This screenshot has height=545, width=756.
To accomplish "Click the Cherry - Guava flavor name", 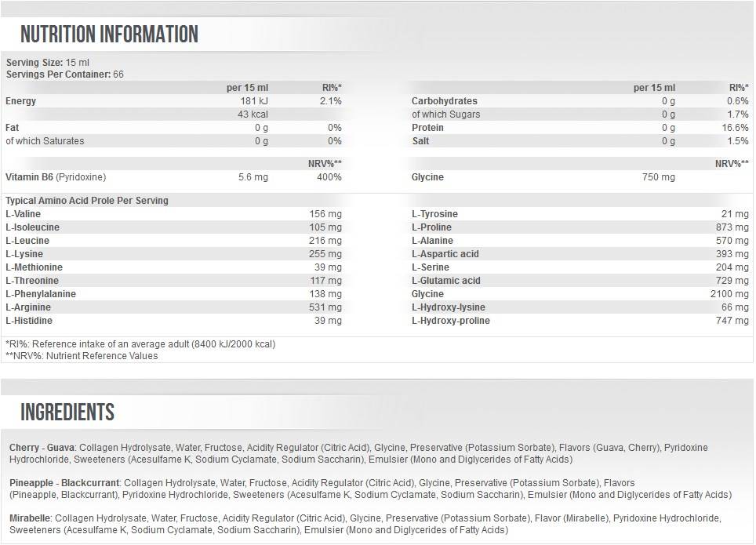I will click(42, 448).
